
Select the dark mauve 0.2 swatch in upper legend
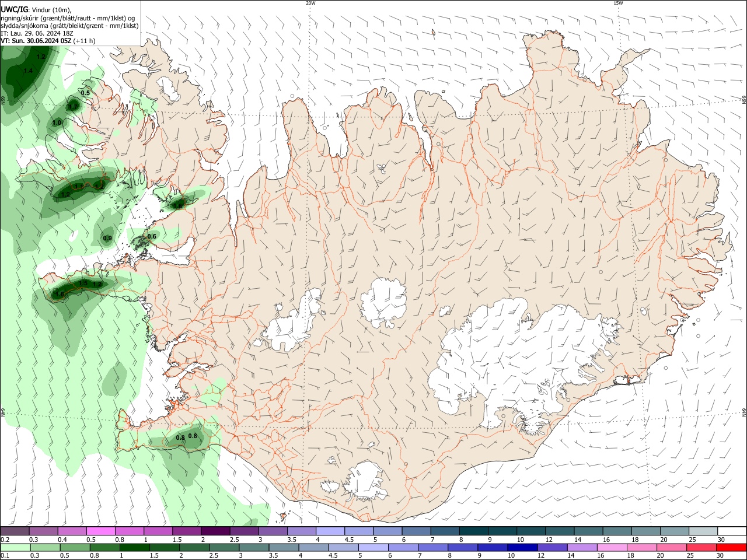click(x=15, y=531)
